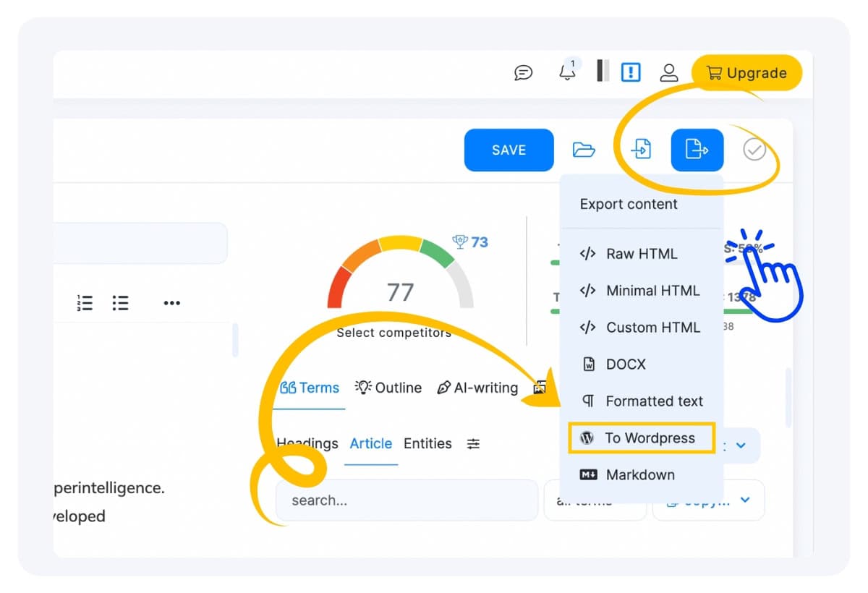Expand the three-dots more options menu
The image size is (868, 593).
171,303
